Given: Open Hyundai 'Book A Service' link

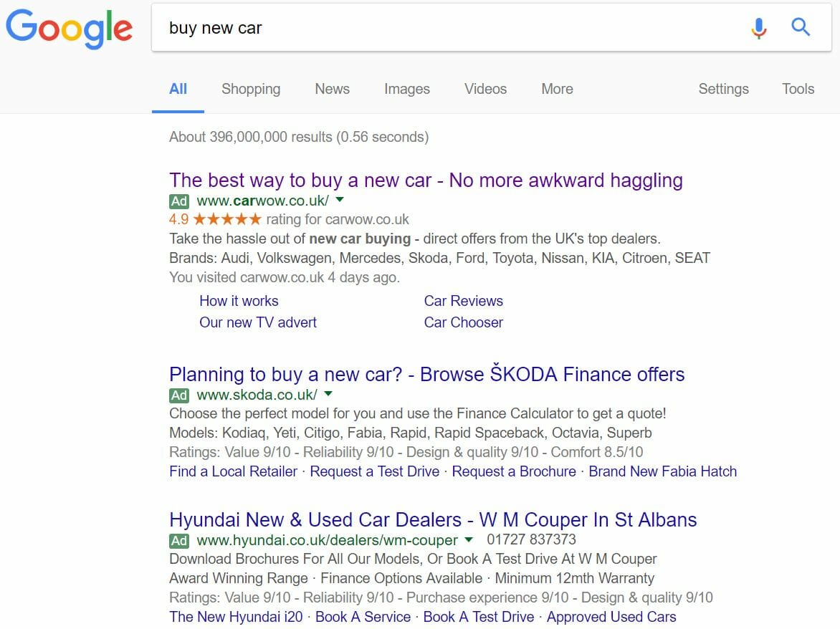Looking at the screenshot, I should [x=363, y=618].
